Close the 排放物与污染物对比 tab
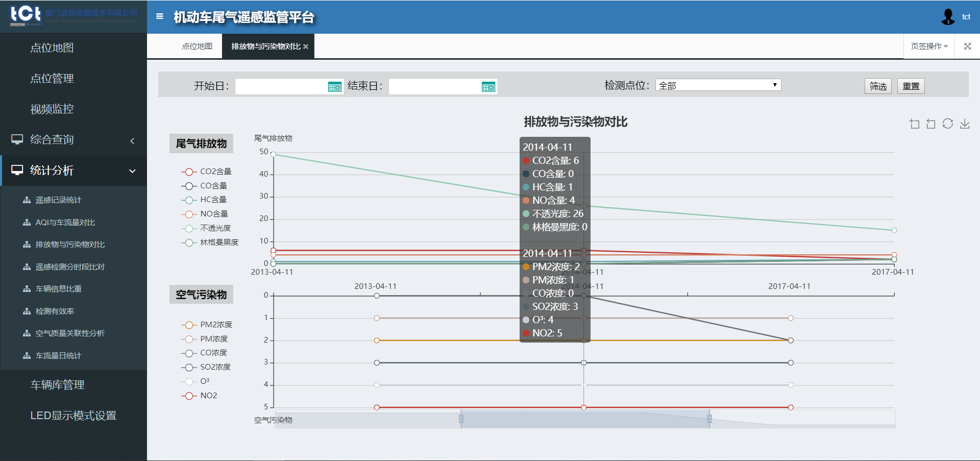The image size is (980, 461). (306, 46)
